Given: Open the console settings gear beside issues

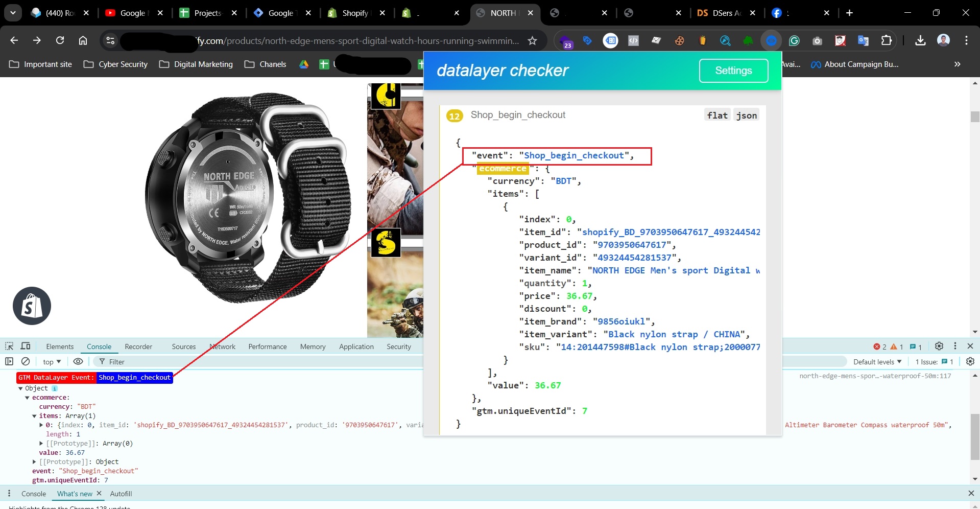Looking at the screenshot, I should point(970,361).
